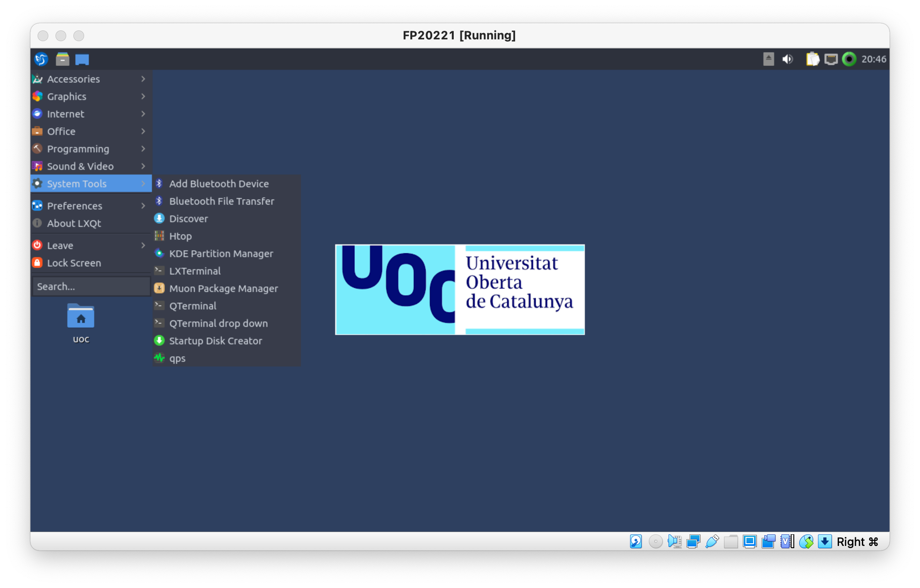This screenshot has height=588, width=920.
Task: Click VirtualBox USB status icon
Action: [712, 541]
